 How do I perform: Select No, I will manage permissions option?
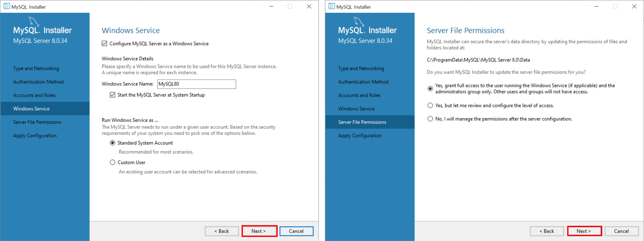[430, 119]
